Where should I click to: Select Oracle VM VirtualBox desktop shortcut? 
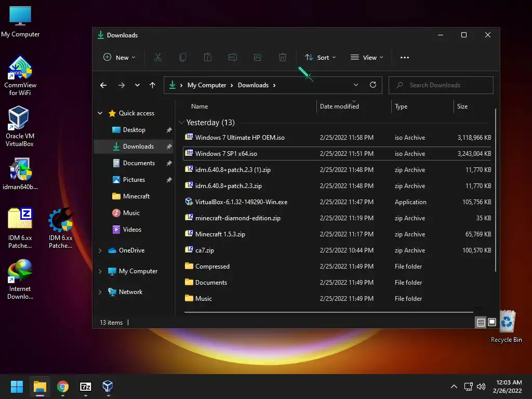point(20,126)
